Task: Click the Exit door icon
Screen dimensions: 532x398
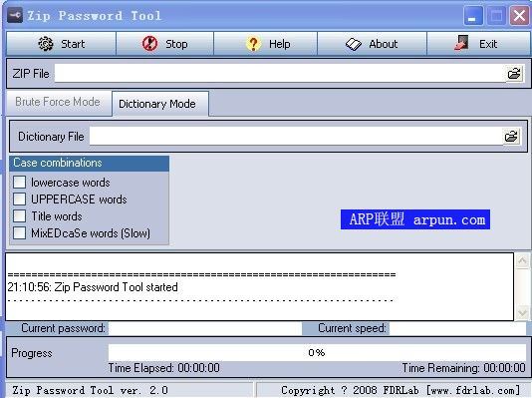Action: pos(461,43)
